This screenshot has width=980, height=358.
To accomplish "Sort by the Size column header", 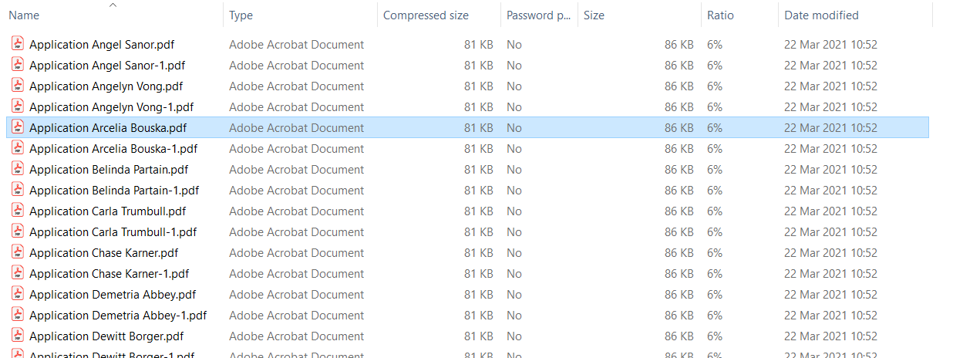I will point(594,15).
